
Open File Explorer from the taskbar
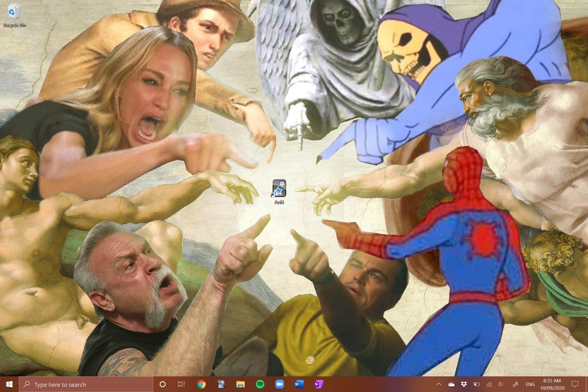point(240,384)
